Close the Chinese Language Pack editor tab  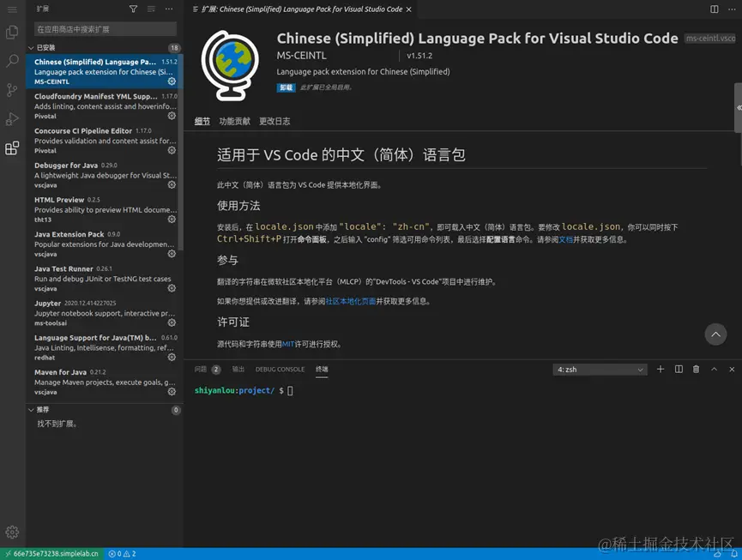click(409, 9)
